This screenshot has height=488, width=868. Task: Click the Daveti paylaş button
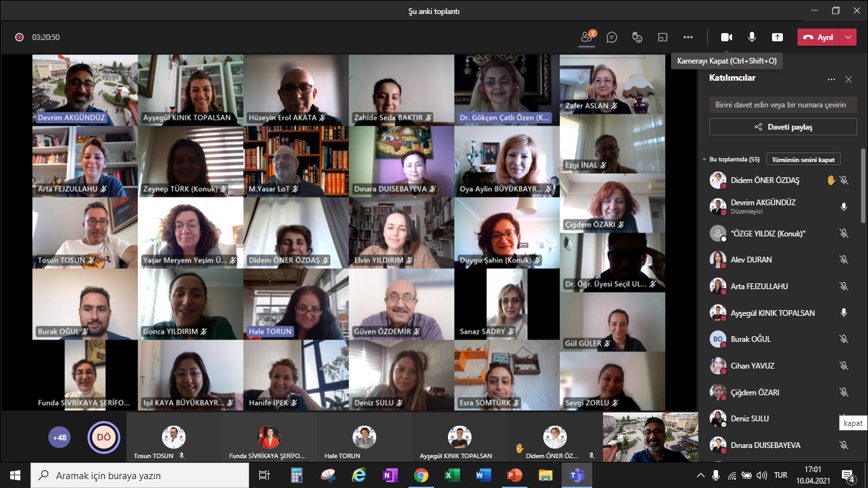pos(783,127)
